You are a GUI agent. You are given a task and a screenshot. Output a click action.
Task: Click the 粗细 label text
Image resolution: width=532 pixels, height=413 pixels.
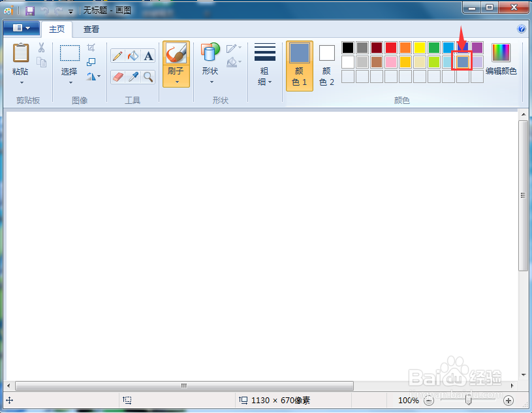(x=264, y=76)
